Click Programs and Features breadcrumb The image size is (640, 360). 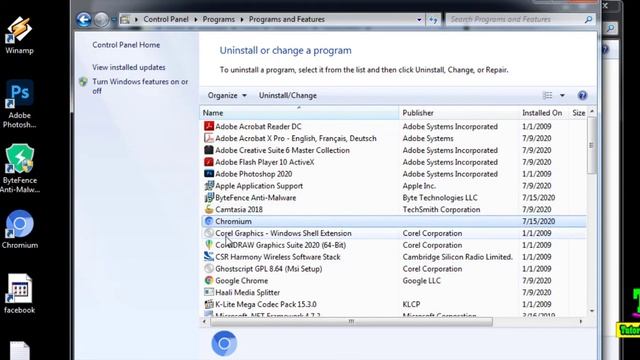click(x=287, y=19)
